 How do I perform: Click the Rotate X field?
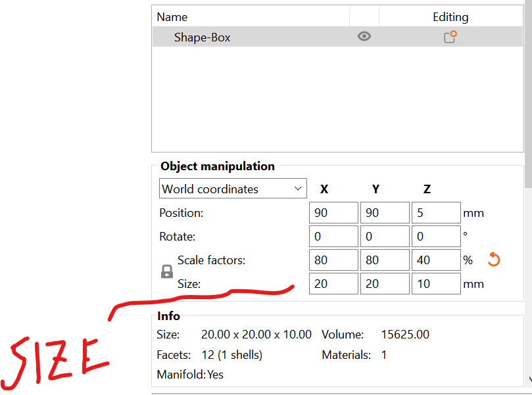(333, 237)
